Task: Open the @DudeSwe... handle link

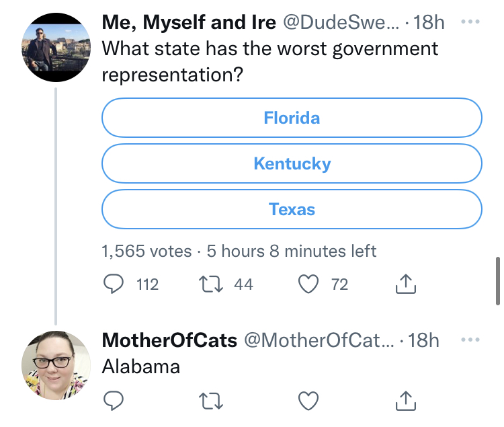Action: tap(341, 22)
